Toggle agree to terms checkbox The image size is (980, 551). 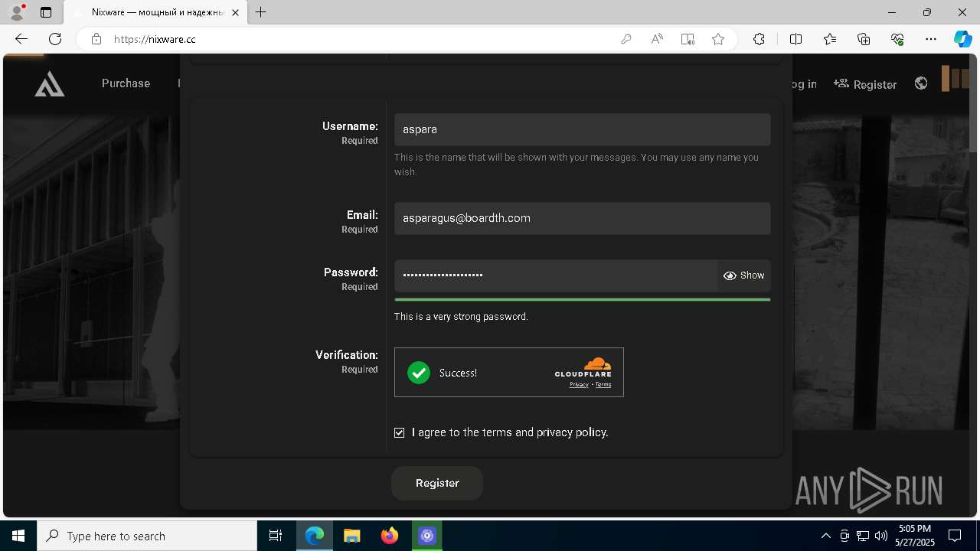pyautogui.click(x=399, y=432)
